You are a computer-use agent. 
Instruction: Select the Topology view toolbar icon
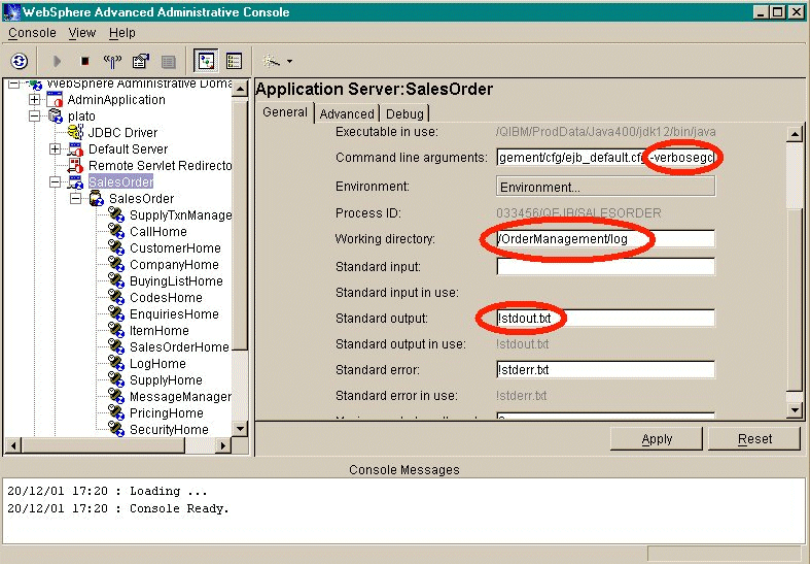(x=206, y=61)
